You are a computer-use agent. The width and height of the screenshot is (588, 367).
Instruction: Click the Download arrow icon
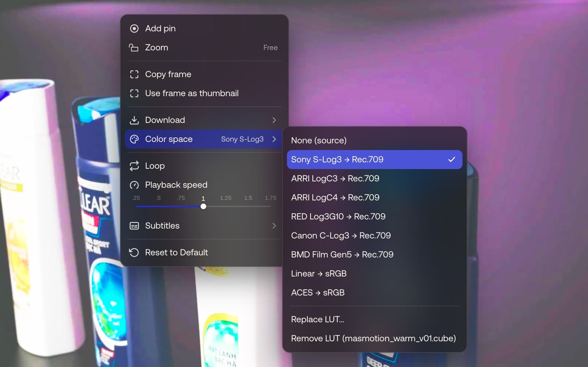click(x=134, y=120)
